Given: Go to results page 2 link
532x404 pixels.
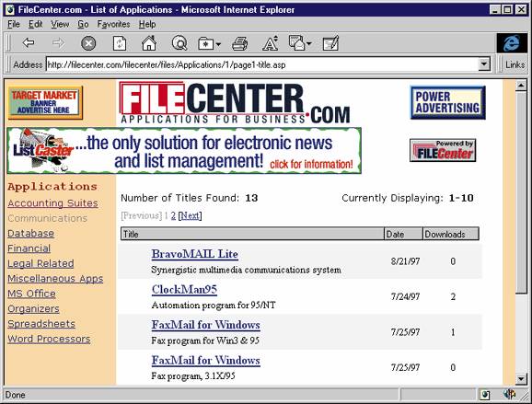Looking at the screenshot, I should click(173, 215).
